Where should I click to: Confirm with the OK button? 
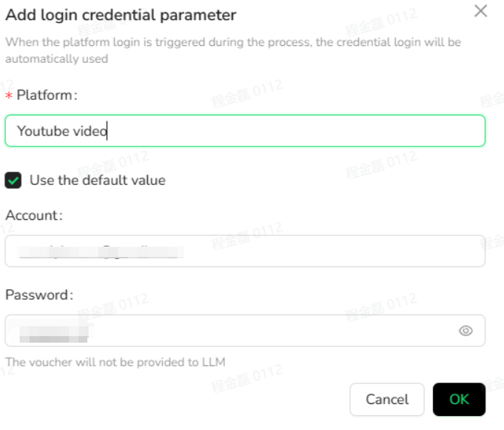click(x=459, y=400)
